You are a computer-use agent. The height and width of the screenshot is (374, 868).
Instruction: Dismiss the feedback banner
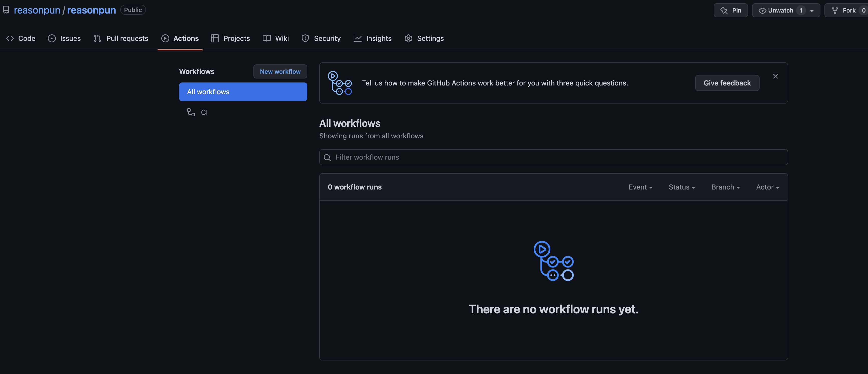[775, 76]
